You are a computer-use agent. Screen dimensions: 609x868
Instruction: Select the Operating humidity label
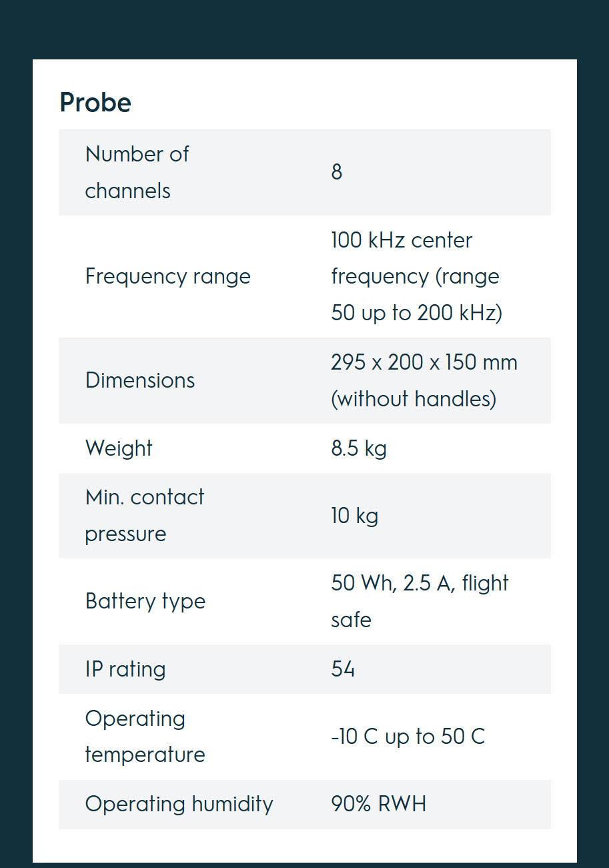pyautogui.click(x=179, y=804)
